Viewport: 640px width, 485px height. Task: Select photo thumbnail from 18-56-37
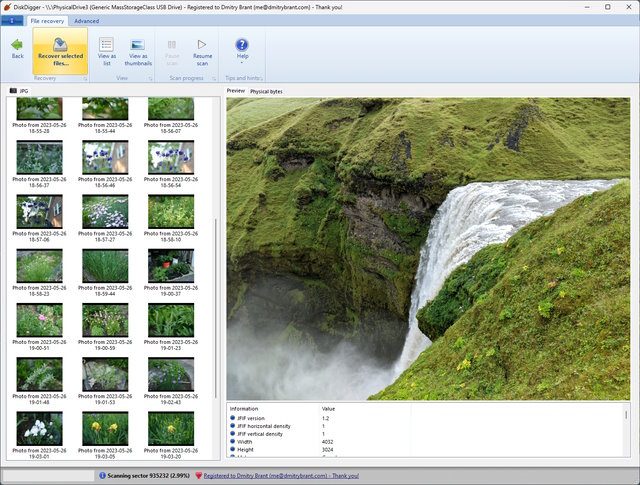tap(39, 157)
